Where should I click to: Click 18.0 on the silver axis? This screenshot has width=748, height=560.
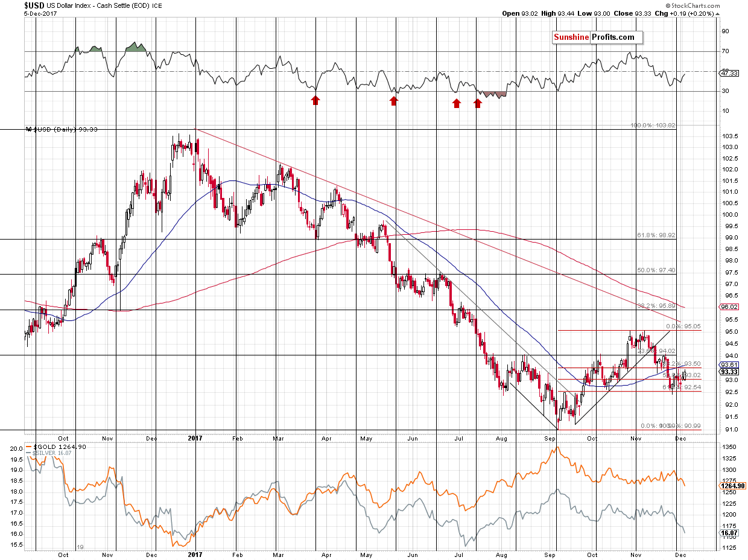click(x=17, y=492)
